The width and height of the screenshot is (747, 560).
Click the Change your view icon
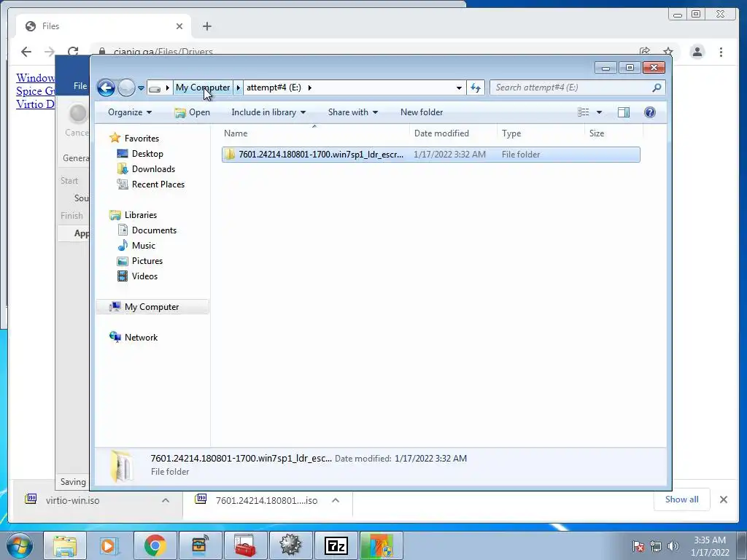point(583,112)
